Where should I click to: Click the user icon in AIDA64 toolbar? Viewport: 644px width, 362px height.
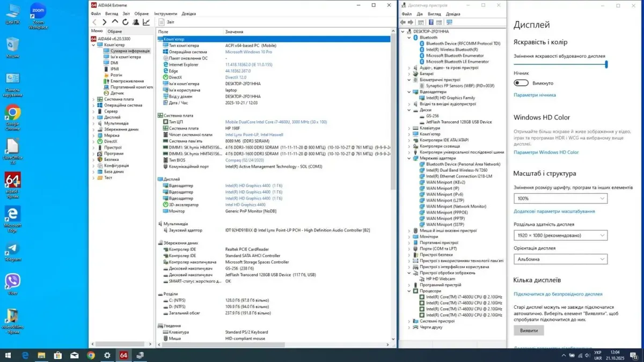point(136,22)
